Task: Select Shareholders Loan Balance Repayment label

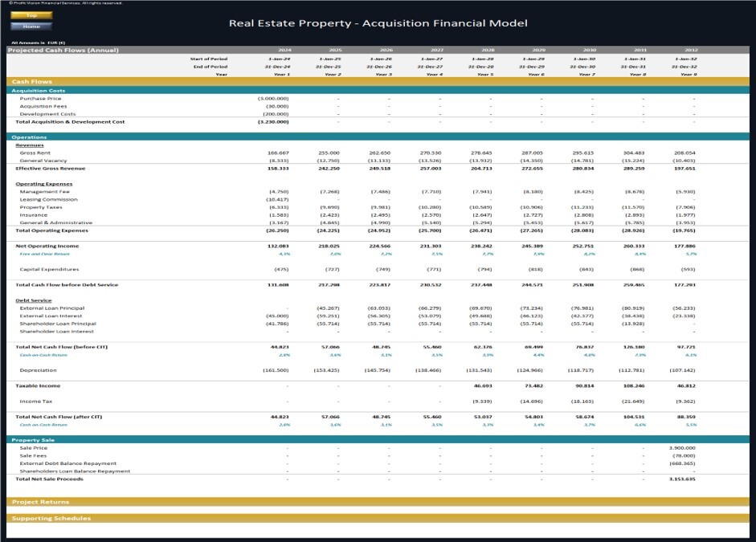Action: (x=75, y=471)
